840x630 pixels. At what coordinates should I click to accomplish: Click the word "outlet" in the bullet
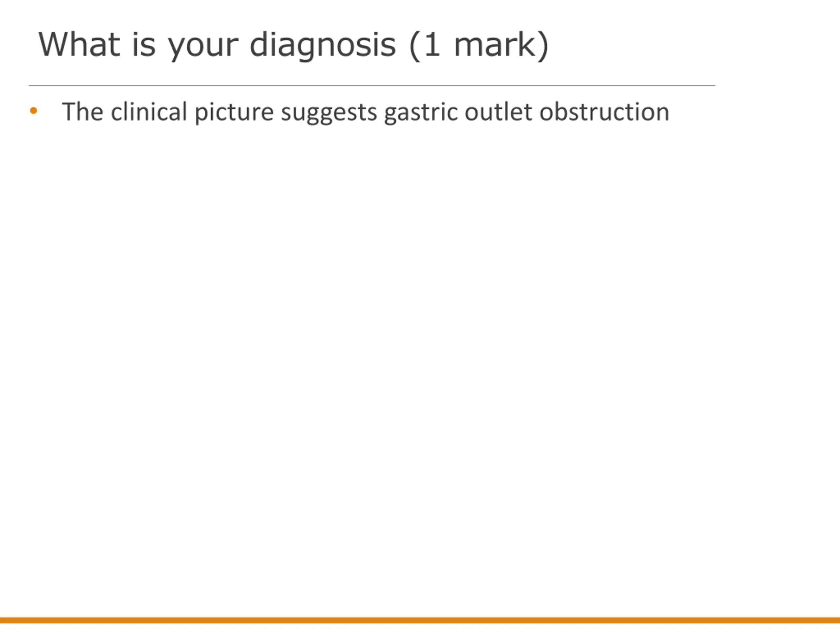tap(498, 112)
